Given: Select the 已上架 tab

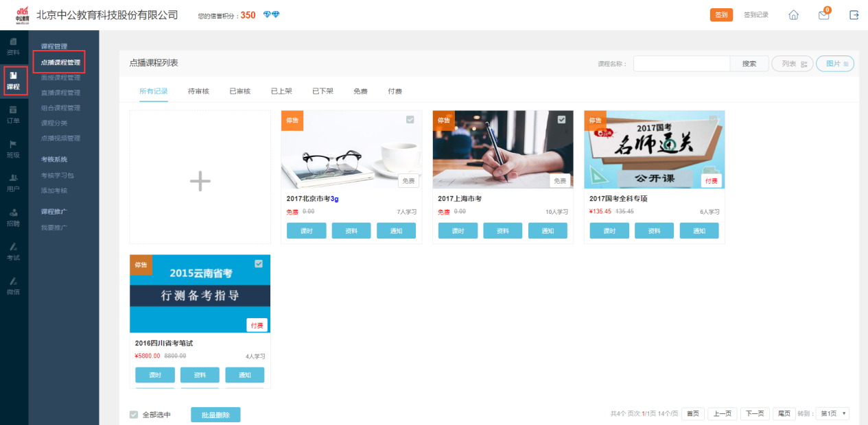Looking at the screenshot, I should point(281,91).
